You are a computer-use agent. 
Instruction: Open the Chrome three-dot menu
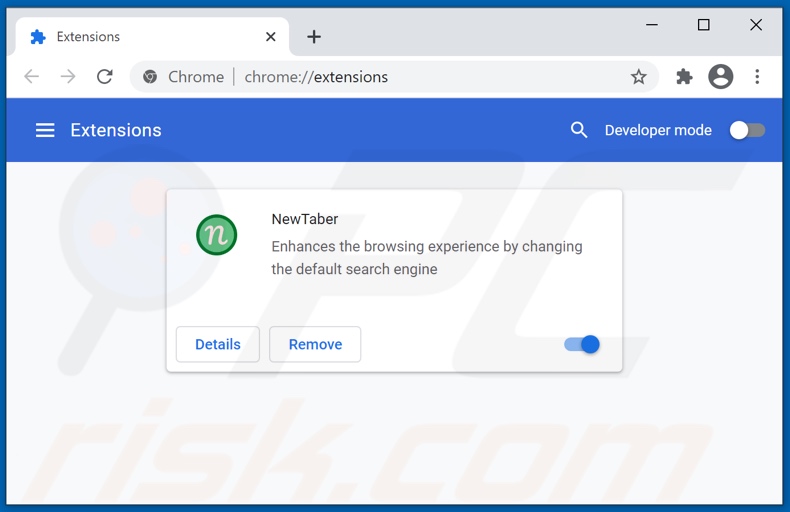757,77
